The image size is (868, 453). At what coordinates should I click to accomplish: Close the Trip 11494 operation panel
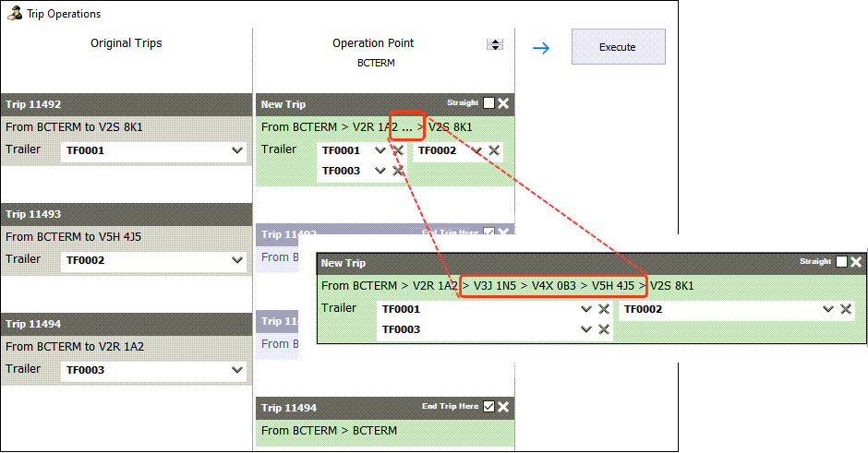[x=503, y=406]
